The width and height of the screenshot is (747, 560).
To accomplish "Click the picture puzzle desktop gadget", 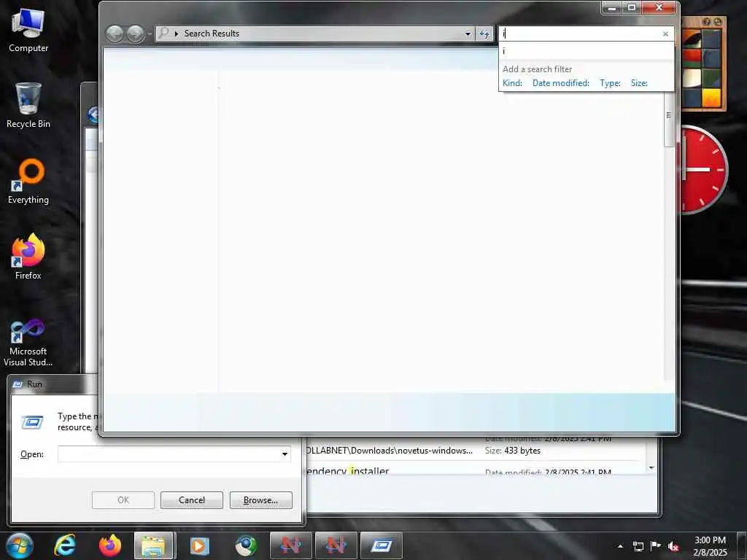I will click(704, 64).
